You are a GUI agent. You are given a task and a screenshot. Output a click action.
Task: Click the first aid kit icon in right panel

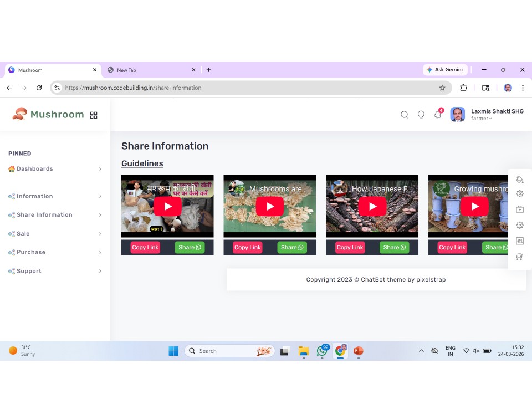519,209
